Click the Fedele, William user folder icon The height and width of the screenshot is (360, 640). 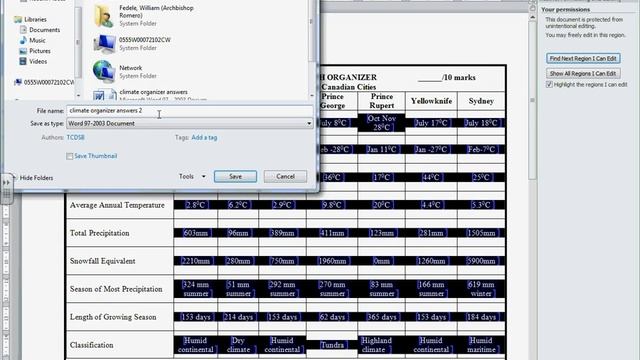click(x=104, y=16)
